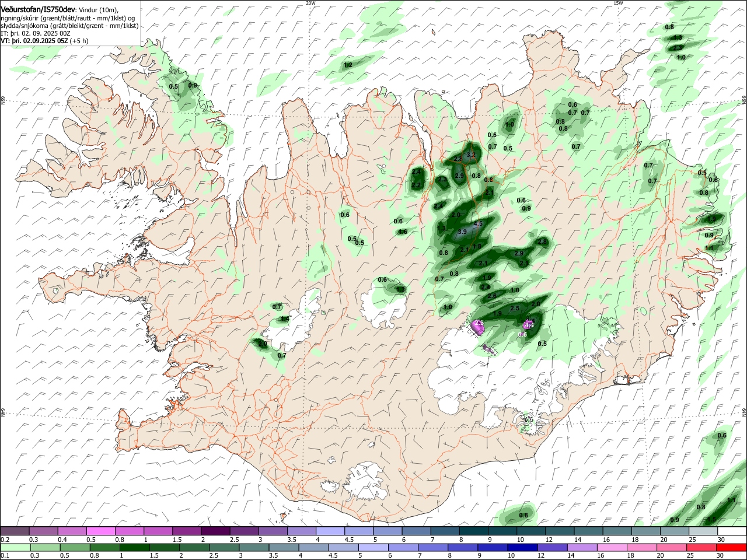This screenshot has width=747, height=560.
Task: Click the bright red rain swatch above 30 mm
Action: coord(732,547)
